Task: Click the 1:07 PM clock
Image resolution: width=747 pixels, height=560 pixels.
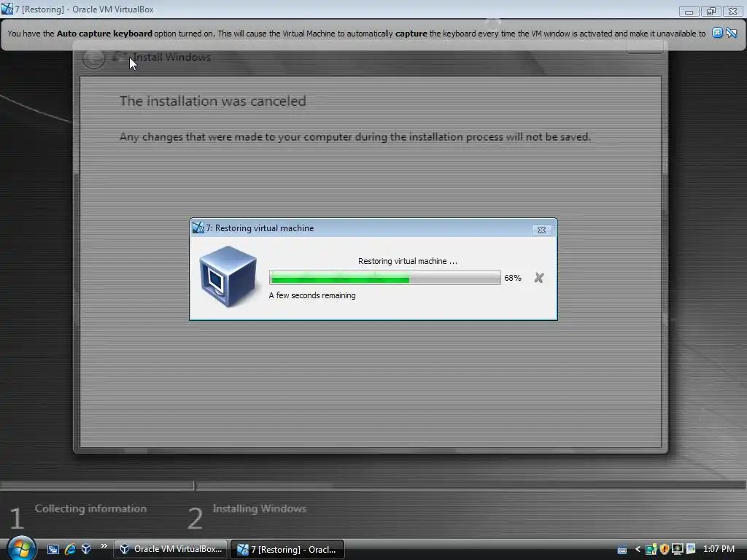Action: [719, 549]
